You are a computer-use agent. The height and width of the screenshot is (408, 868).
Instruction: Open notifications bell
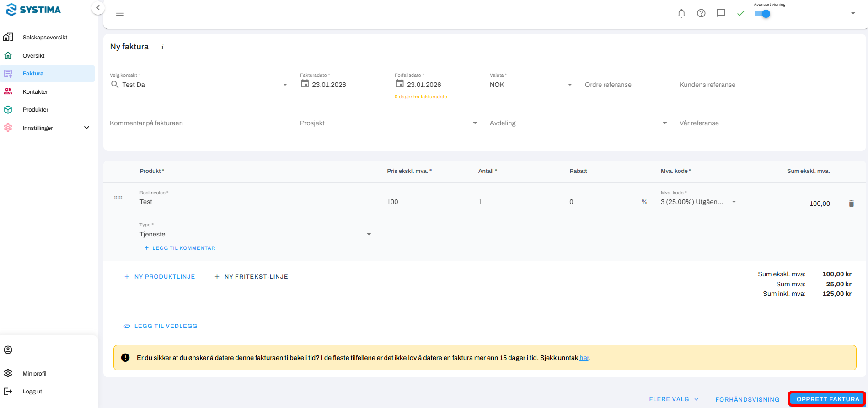[681, 13]
